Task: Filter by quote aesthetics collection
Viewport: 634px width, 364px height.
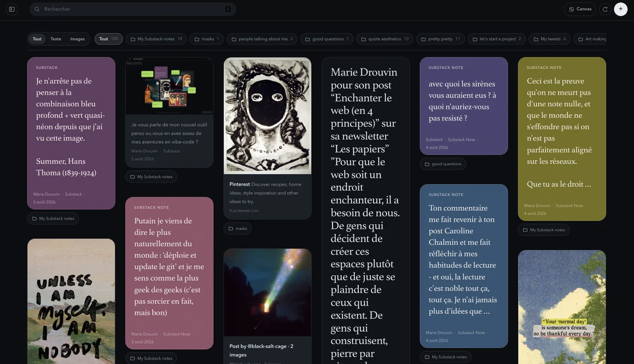Action: point(385,39)
